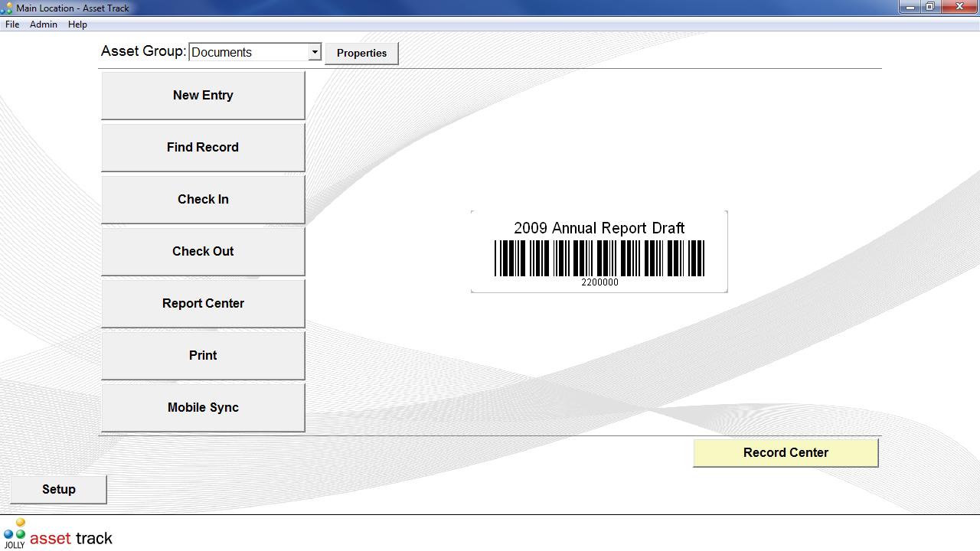Start Mobile Sync
Screen dimensions: 980x551
click(x=203, y=408)
